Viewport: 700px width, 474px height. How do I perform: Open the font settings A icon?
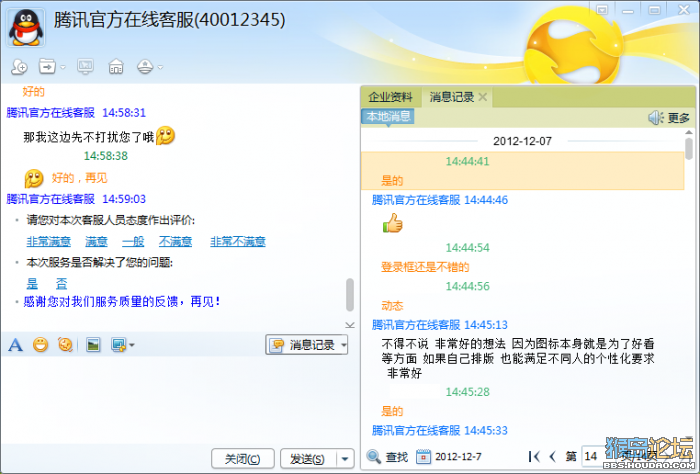click(16, 345)
